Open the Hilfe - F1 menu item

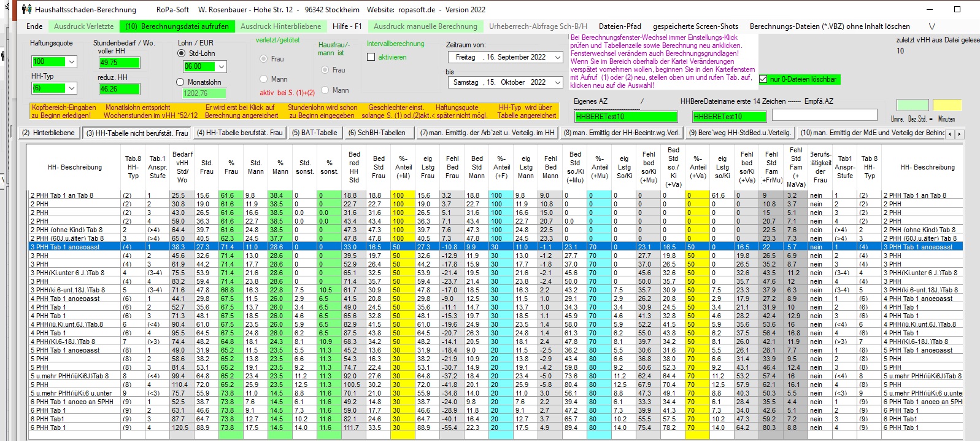pyautogui.click(x=347, y=26)
